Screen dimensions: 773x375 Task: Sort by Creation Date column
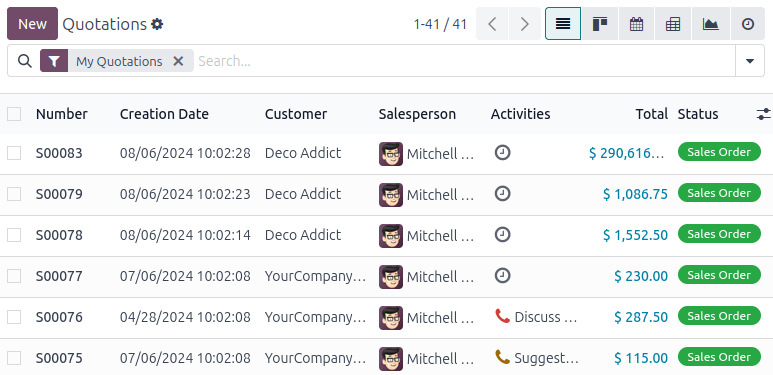[x=164, y=114]
